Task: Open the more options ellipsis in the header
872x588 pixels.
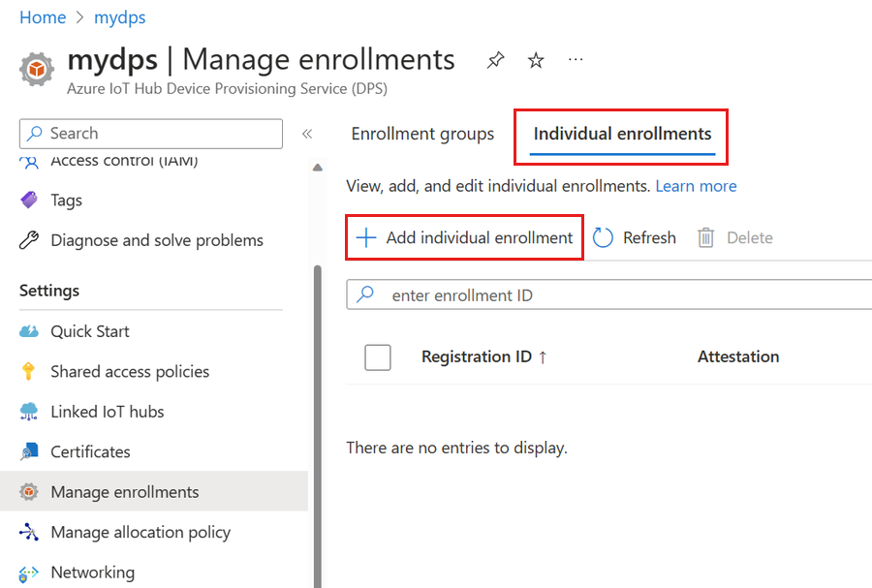Action: [576, 59]
